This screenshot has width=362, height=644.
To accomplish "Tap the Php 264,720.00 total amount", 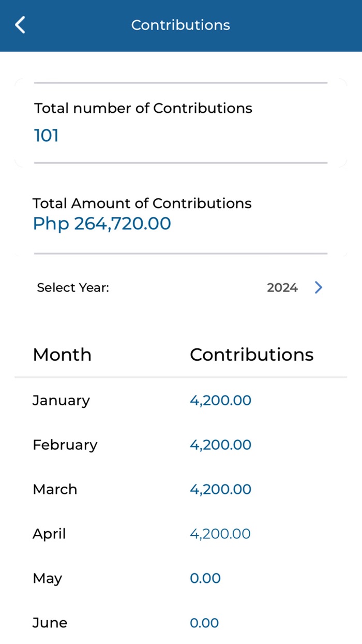I will (102, 224).
